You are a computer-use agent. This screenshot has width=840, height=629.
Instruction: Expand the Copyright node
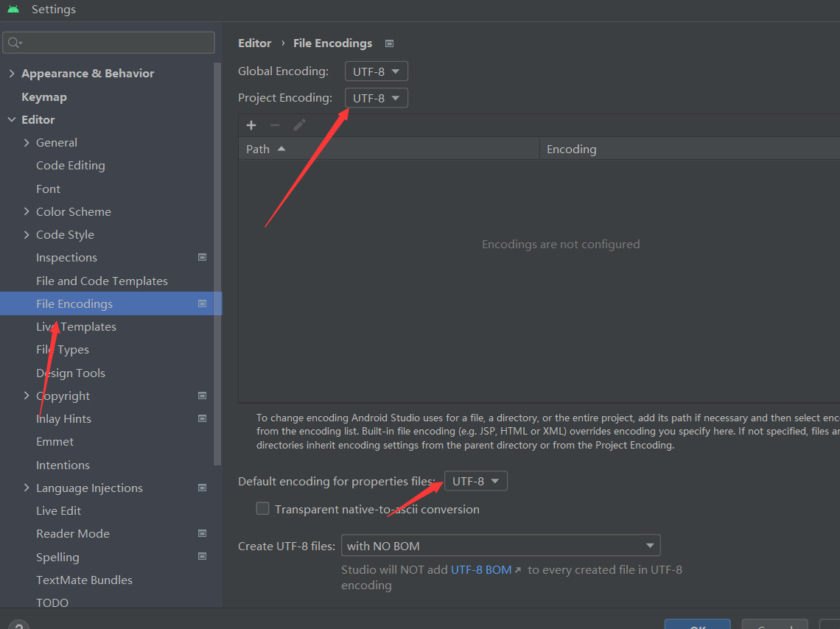tap(27, 396)
